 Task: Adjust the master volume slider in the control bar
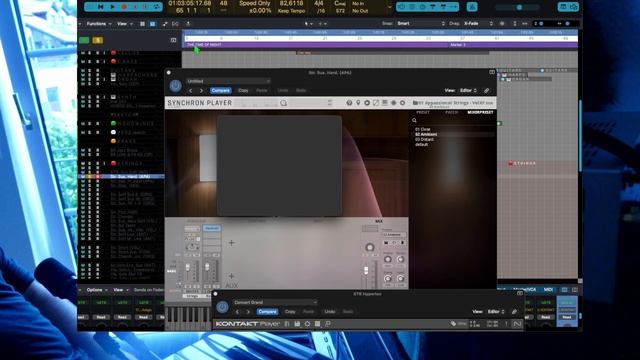519,7
